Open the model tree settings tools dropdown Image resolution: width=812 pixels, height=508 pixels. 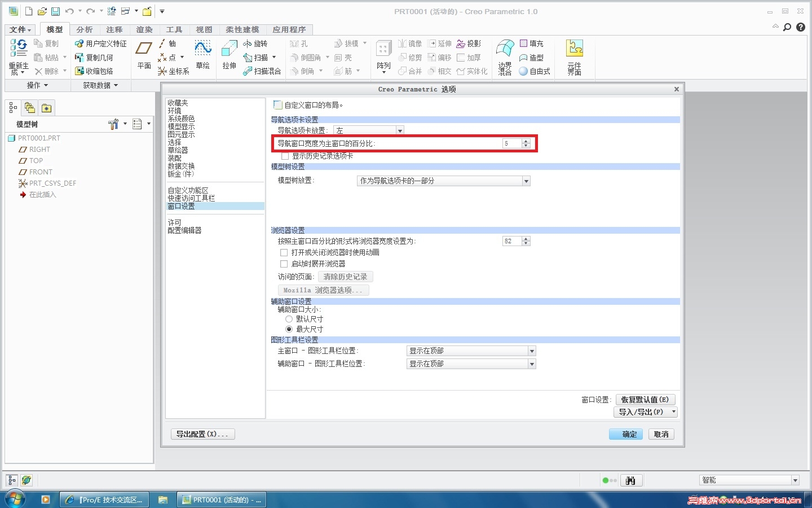(117, 124)
